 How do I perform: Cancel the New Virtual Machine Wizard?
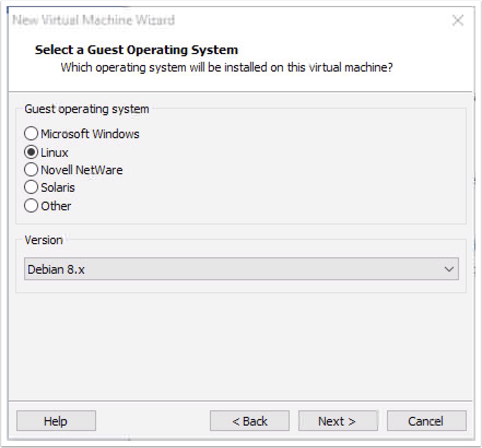pyautogui.click(x=426, y=421)
